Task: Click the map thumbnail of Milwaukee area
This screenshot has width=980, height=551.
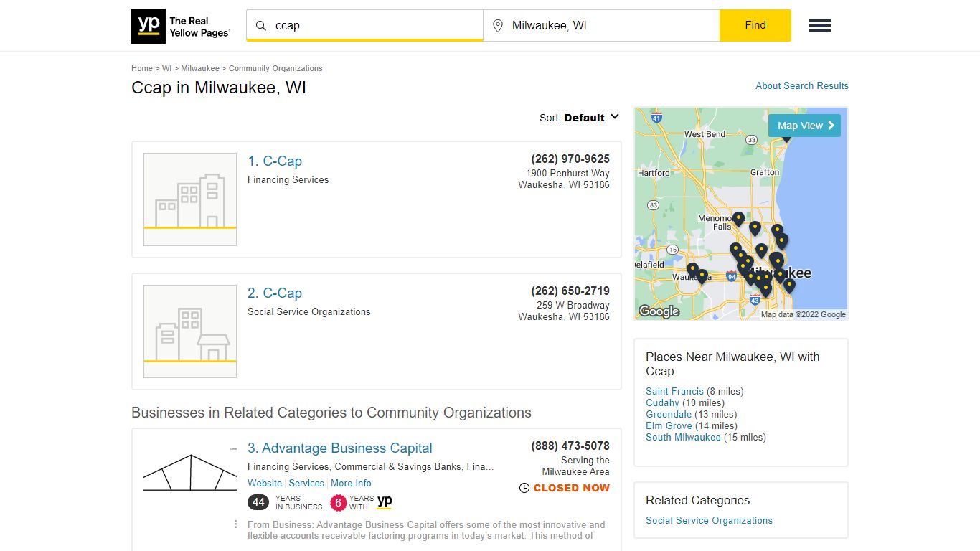Action: 741,214
